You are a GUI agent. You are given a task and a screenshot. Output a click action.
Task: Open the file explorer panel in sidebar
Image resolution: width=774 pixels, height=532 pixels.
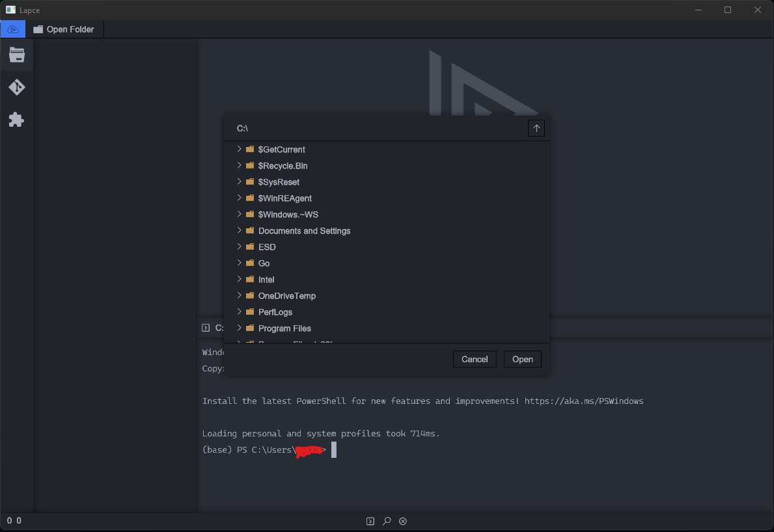tap(16, 55)
